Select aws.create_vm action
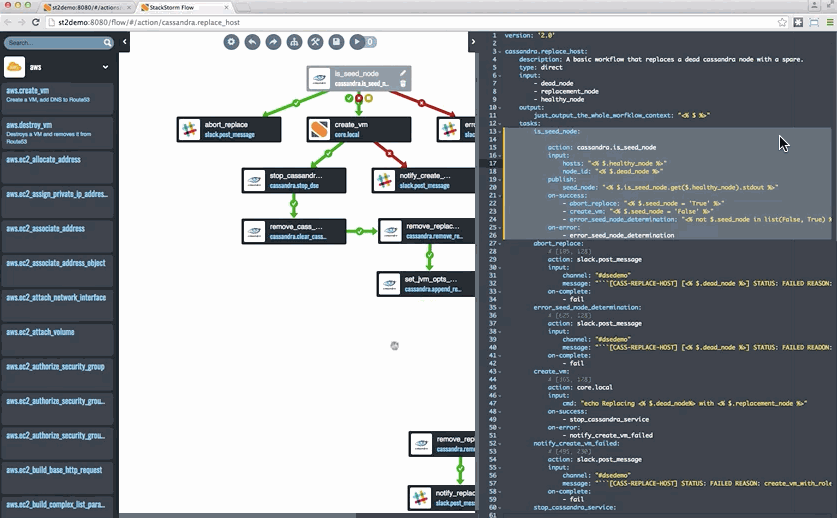The width and height of the screenshot is (837, 518). point(58,98)
